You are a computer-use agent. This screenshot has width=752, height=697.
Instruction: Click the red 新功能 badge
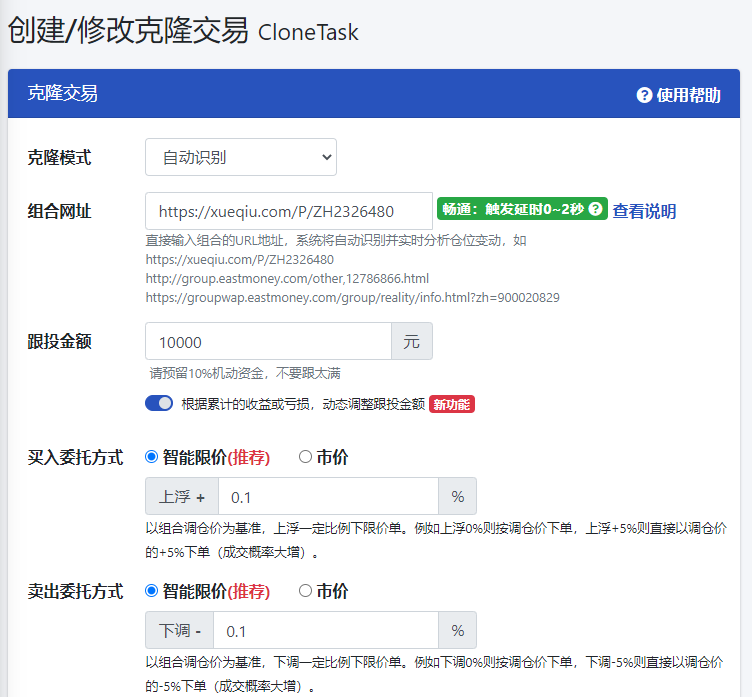click(452, 404)
